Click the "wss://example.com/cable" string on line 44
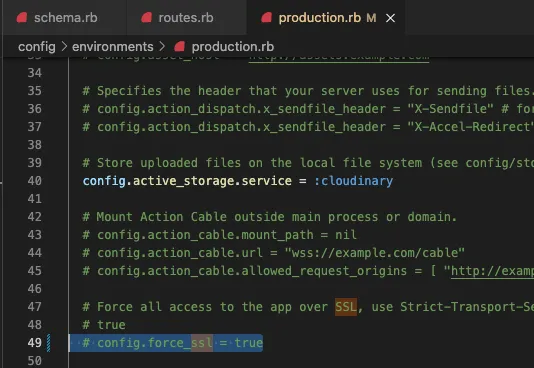The width and height of the screenshot is (534, 368). 375,253
